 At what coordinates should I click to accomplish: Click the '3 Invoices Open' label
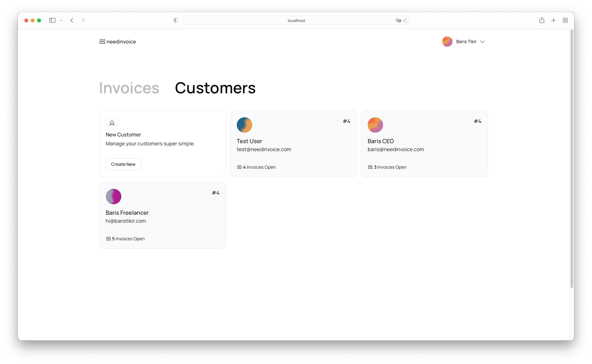390,167
